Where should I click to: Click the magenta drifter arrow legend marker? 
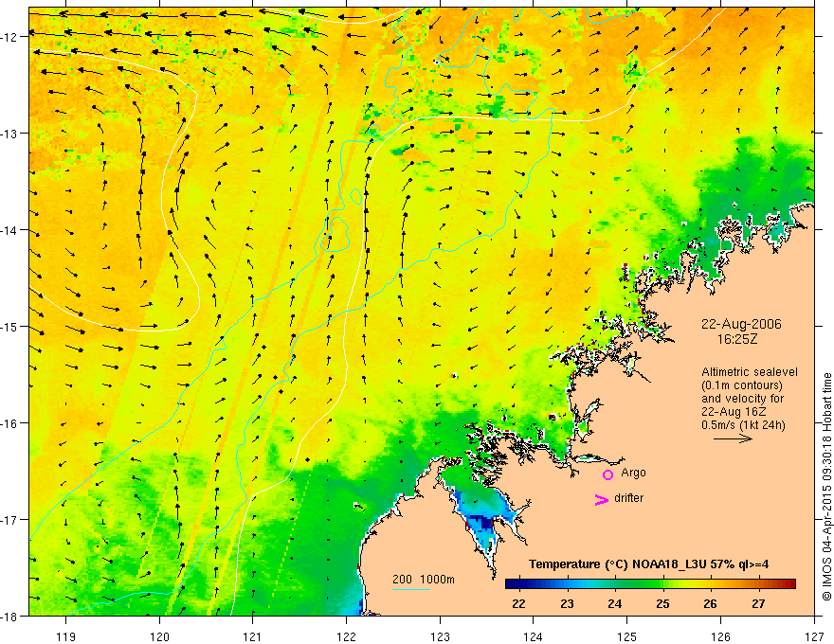click(x=601, y=499)
